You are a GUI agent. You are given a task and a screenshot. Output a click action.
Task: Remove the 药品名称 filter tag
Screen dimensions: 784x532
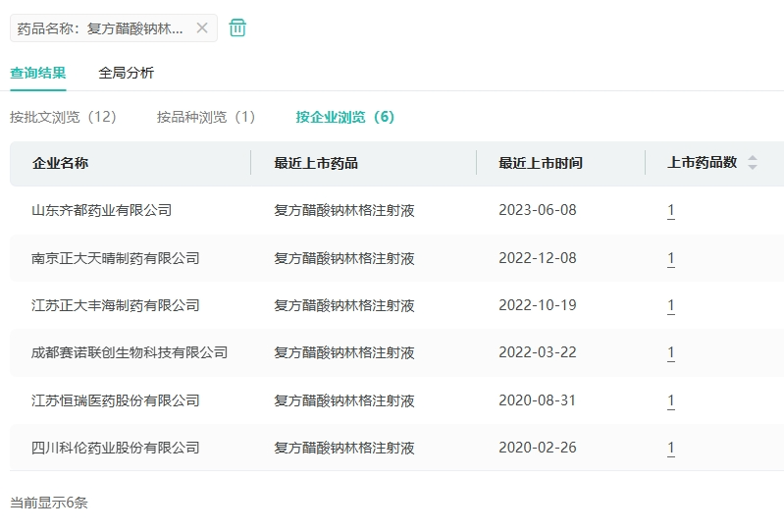[x=202, y=28]
